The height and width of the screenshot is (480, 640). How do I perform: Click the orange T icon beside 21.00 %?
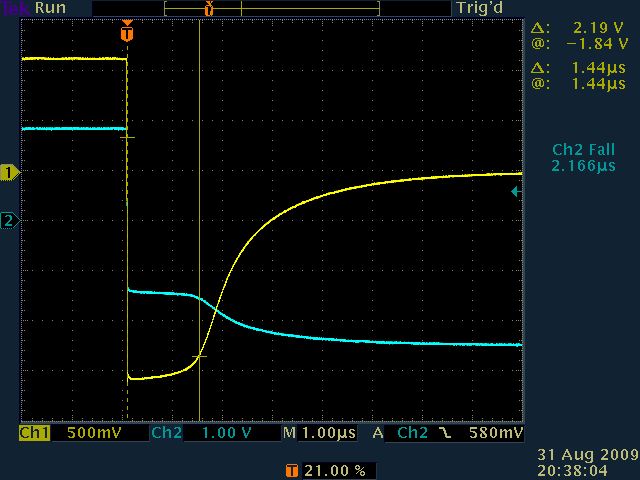[291, 470]
